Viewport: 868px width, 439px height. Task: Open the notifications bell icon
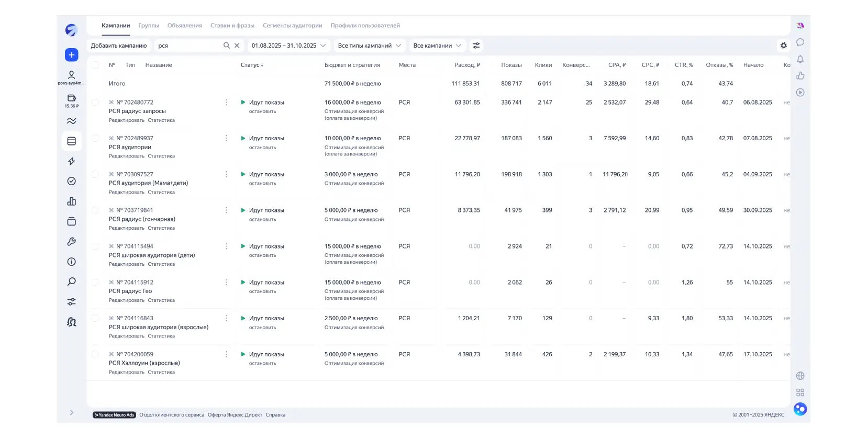coord(800,59)
